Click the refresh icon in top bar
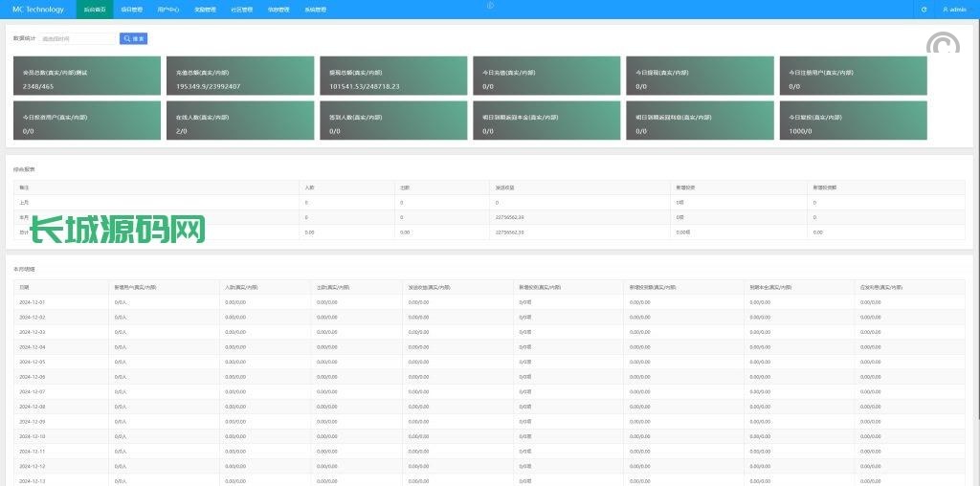The height and width of the screenshot is (486, 980). pyautogui.click(x=924, y=10)
